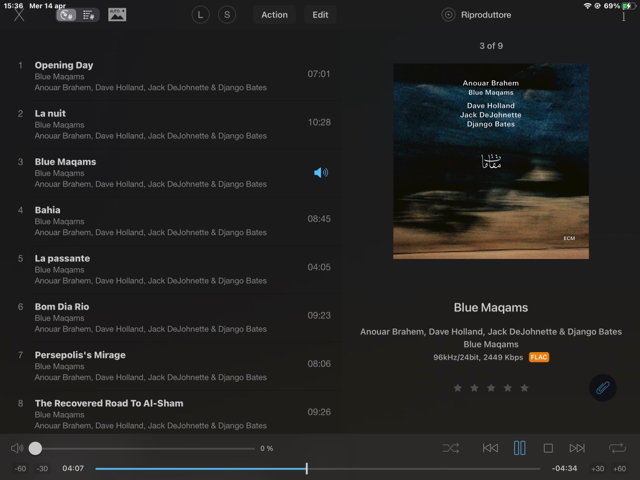Rate the track two stars
This screenshot has width=640, height=480.
pos(474,388)
